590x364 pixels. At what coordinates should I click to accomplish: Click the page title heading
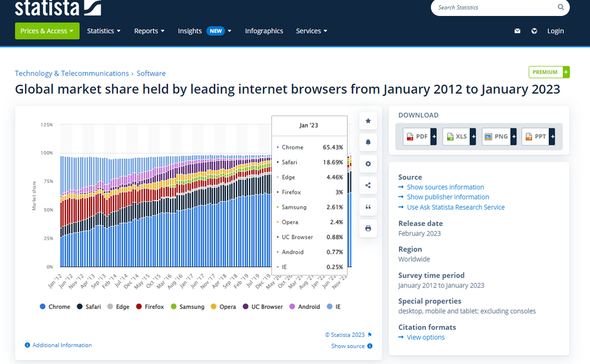287,89
